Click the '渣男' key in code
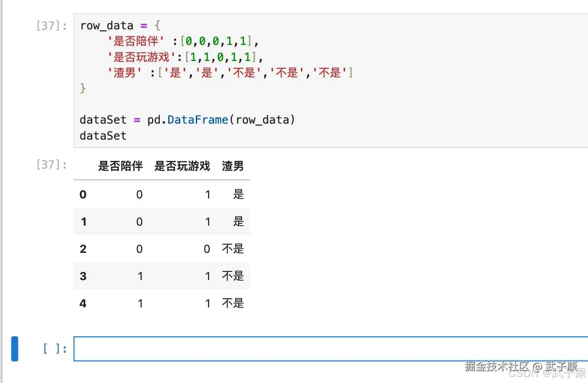Image resolution: width=588 pixels, height=383 pixels. pyautogui.click(x=125, y=73)
